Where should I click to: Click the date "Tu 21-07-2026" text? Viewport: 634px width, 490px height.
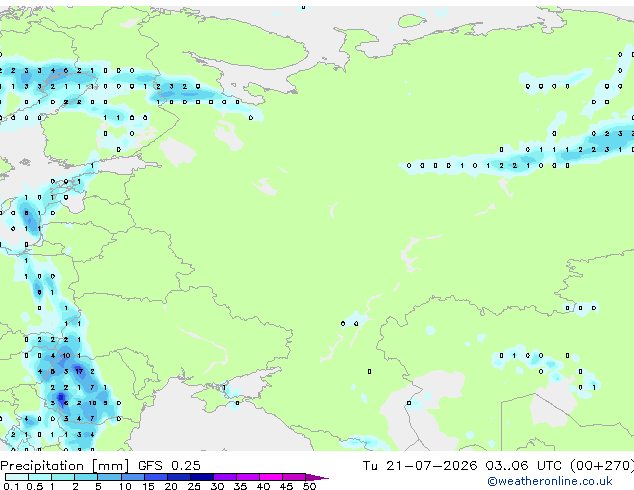(x=420, y=466)
